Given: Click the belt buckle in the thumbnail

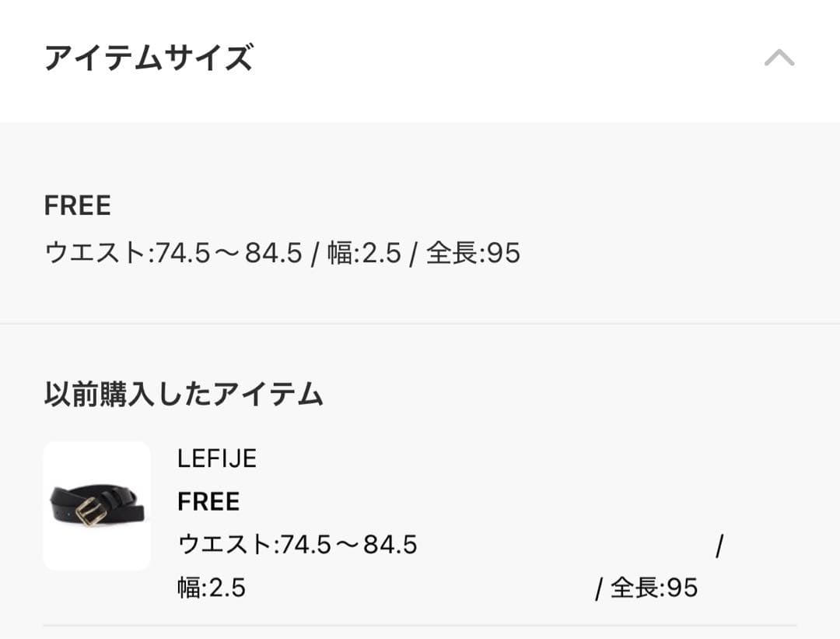Looking at the screenshot, I should click(x=93, y=512).
